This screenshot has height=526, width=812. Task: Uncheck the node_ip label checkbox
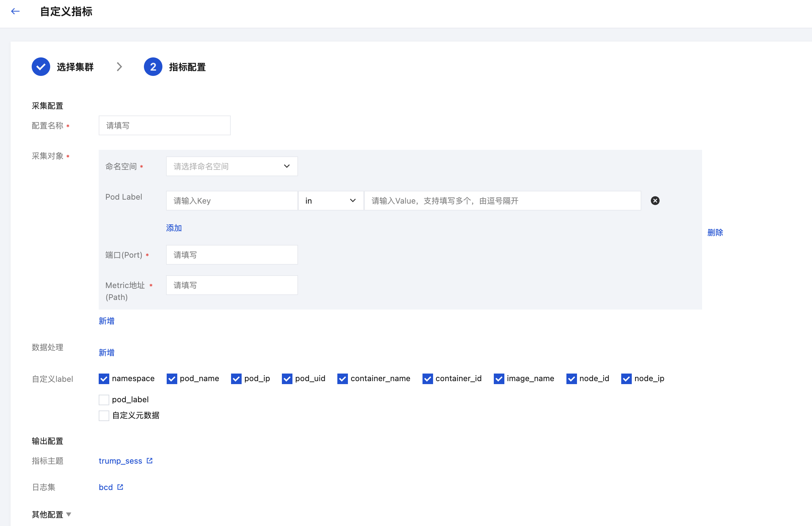626,378
